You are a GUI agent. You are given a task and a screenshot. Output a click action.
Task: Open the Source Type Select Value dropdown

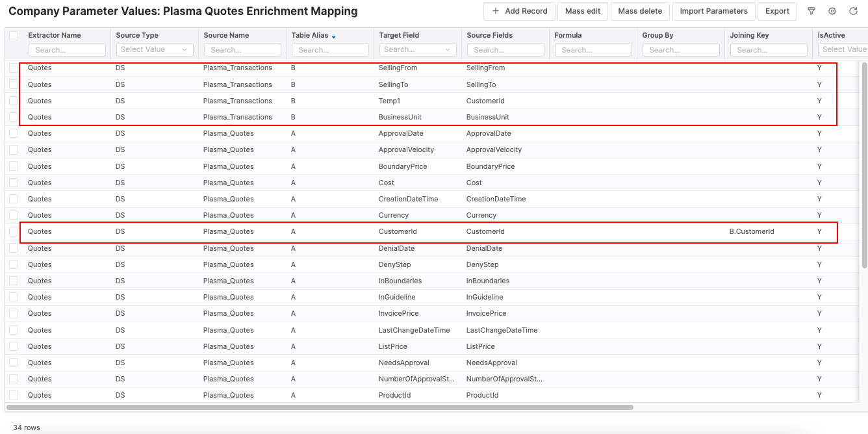(154, 49)
